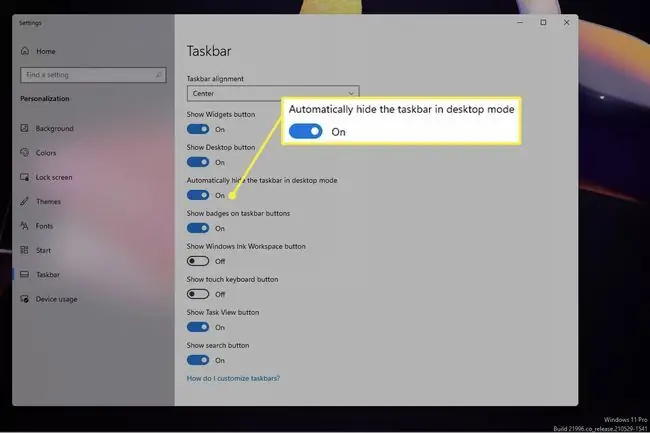Open 'How do I customize taskbars?' link
Screen dimensions: 650x433
coord(233,378)
